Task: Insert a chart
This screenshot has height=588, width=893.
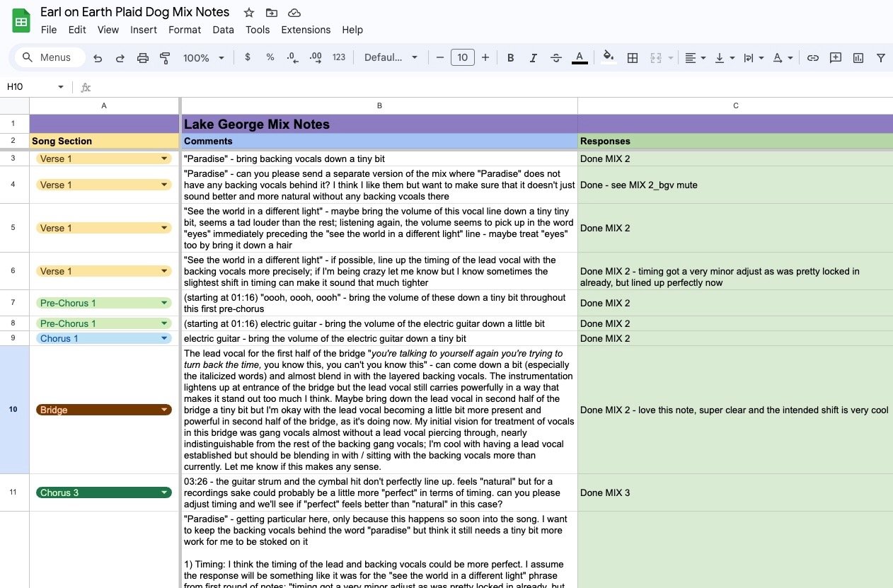Action: [x=858, y=58]
